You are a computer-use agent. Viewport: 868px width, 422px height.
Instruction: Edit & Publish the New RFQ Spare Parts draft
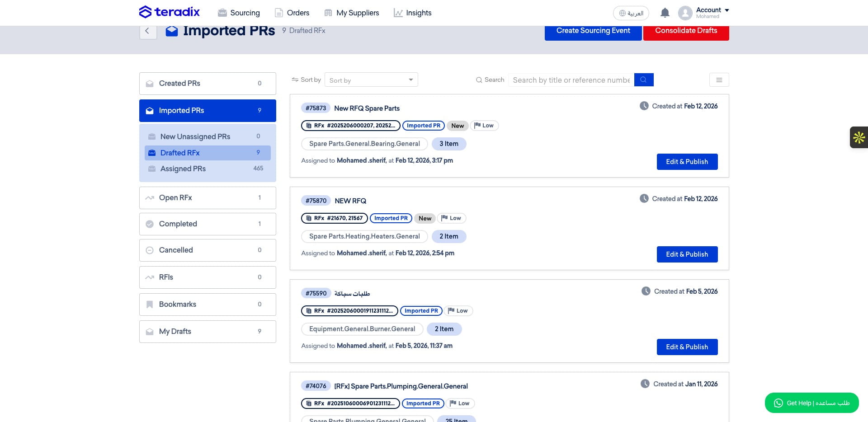pos(687,162)
